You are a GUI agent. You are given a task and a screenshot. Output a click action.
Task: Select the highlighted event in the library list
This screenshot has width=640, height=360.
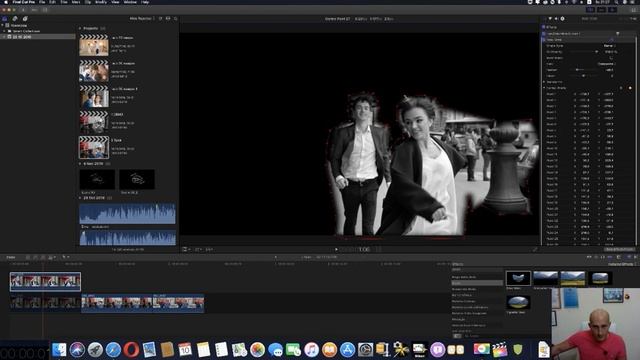(x=38, y=37)
